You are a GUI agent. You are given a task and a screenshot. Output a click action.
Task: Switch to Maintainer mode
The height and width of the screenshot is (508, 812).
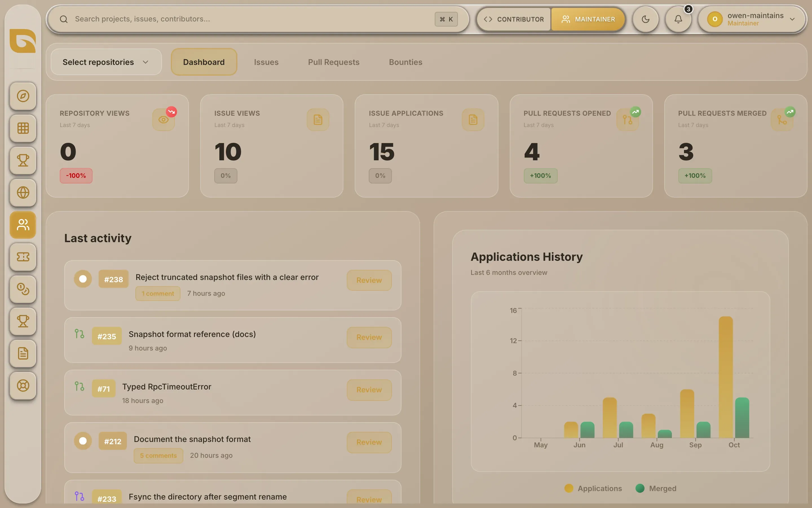(x=588, y=19)
